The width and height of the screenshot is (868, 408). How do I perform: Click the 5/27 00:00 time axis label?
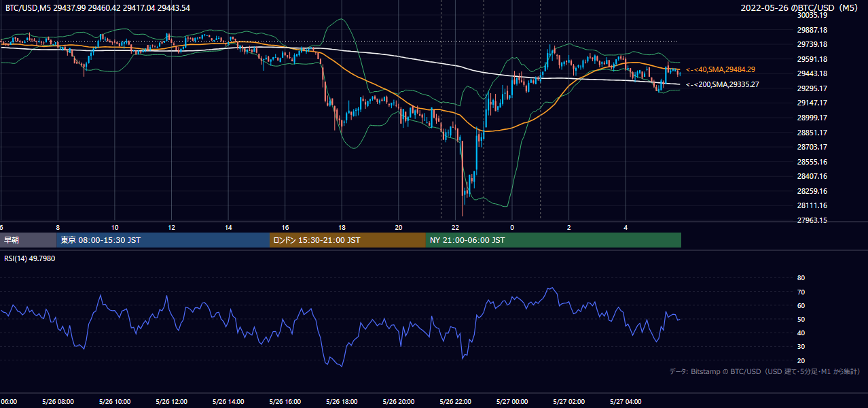[x=512, y=402]
